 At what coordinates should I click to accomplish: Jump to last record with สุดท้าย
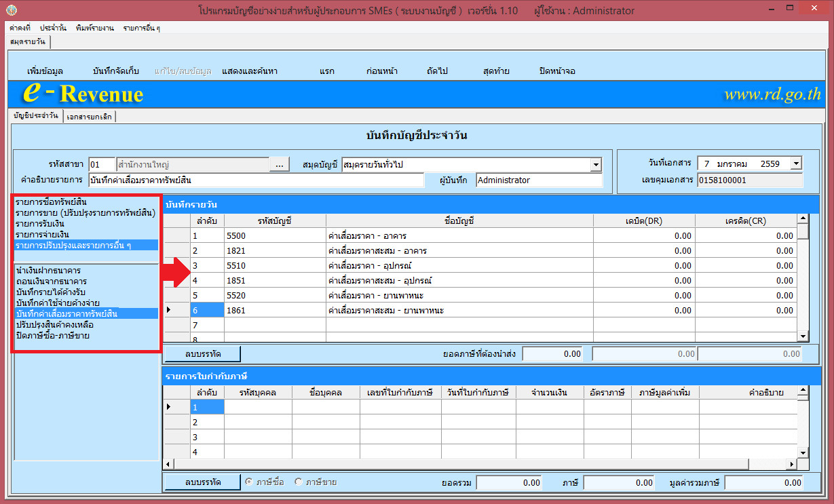(x=496, y=71)
